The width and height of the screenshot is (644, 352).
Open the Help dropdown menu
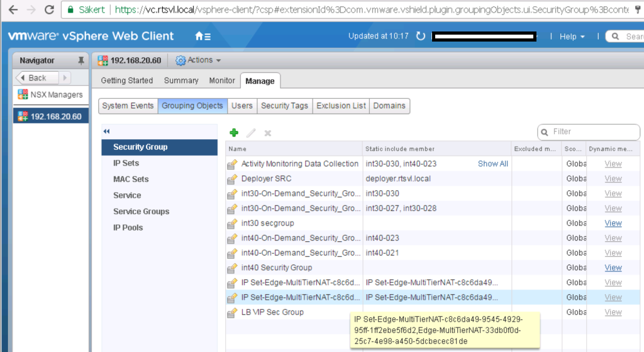572,37
